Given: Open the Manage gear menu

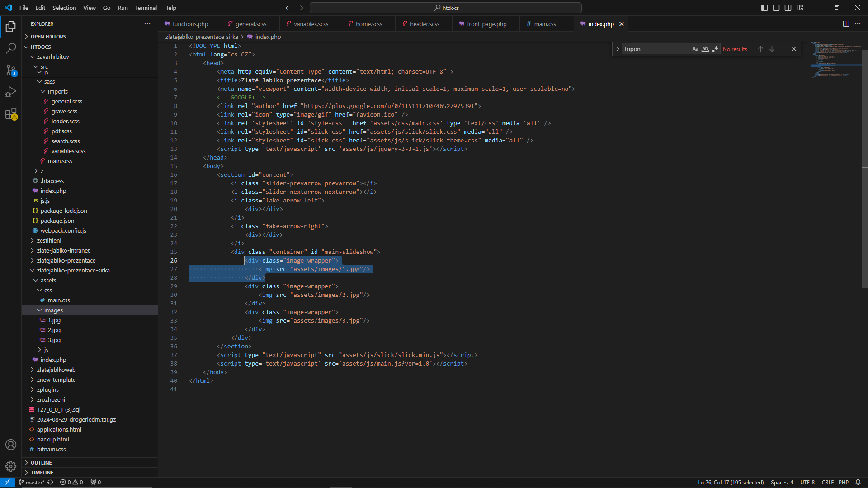Looking at the screenshot, I should (11, 466).
